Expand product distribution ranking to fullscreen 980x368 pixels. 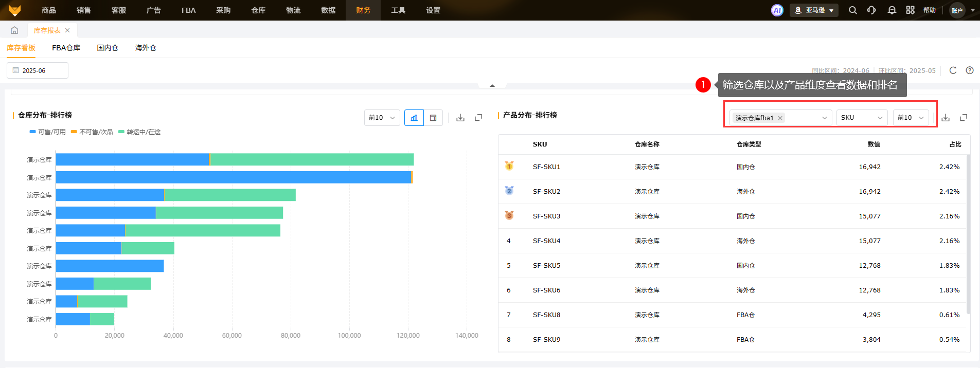(x=964, y=118)
